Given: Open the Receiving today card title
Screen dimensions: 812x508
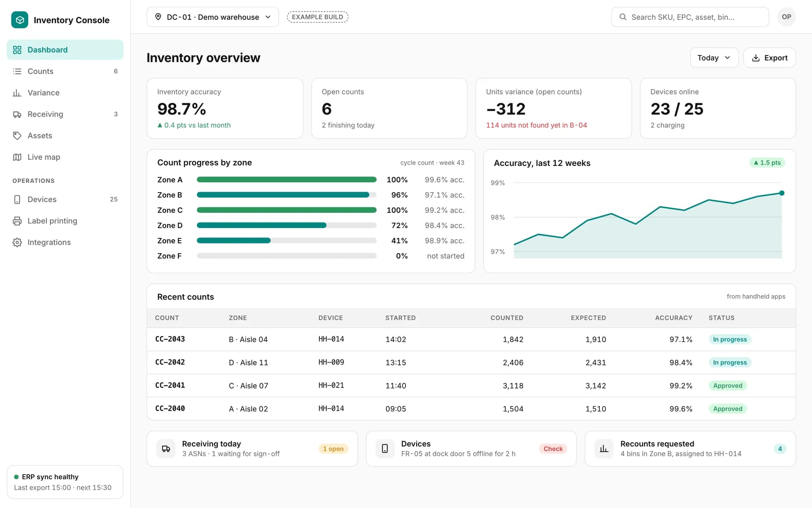Looking at the screenshot, I should pyautogui.click(x=211, y=444).
